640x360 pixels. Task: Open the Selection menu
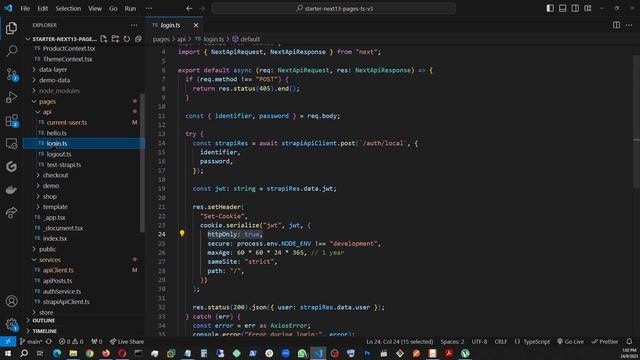tap(68, 8)
